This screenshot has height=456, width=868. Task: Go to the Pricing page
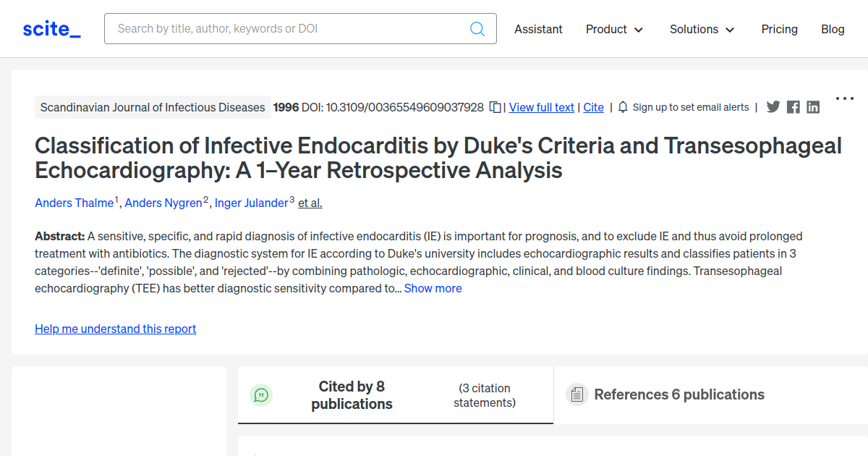(779, 29)
